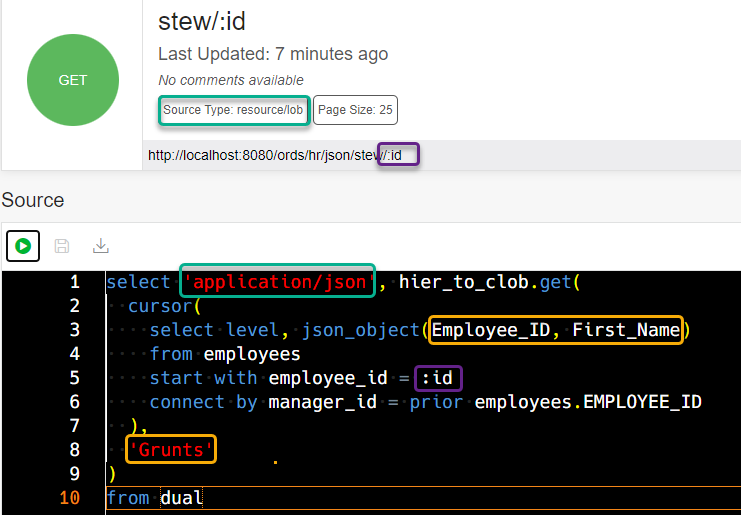Click line number 10 in the editor gutter
The width and height of the screenshot is (741, 515).
pyautogui.click(x=69, y=498)
